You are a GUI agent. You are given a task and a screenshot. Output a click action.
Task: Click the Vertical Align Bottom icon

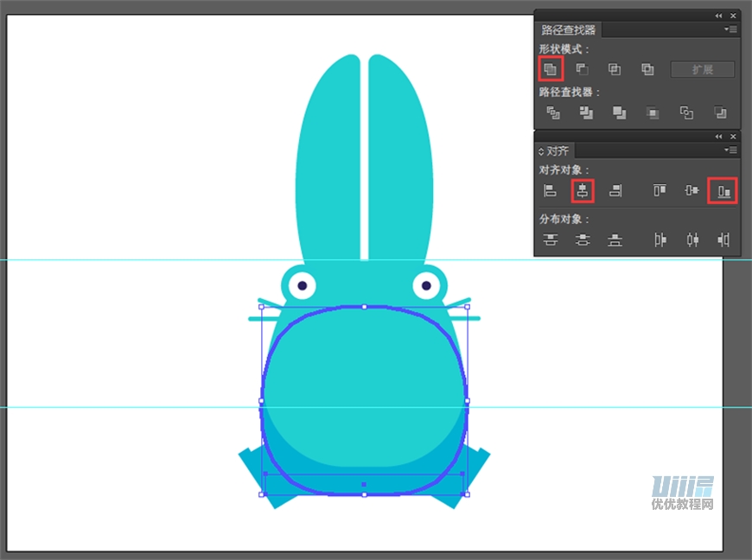click(x=723, y=190)
